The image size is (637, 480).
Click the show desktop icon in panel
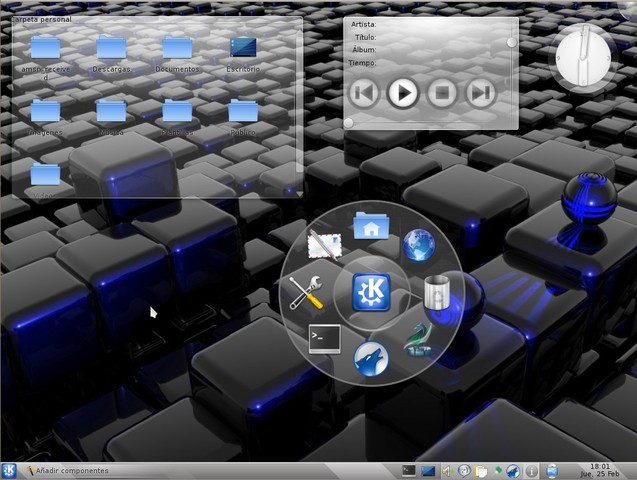428,471
